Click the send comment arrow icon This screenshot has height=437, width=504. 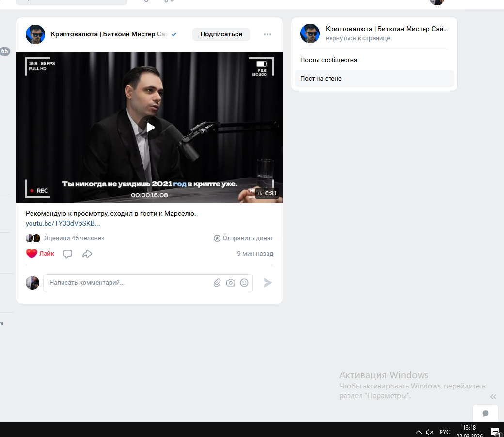[268, 283]
